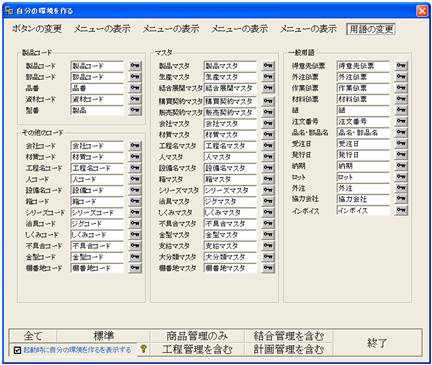Click the 製番 text field

[97, 110]
